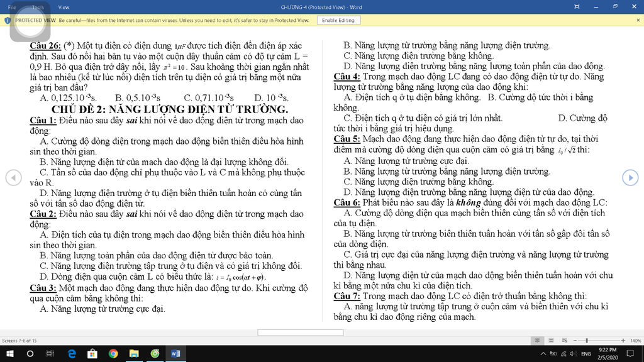Open the green Cốc Cốc browser taskbar icon

155,353
